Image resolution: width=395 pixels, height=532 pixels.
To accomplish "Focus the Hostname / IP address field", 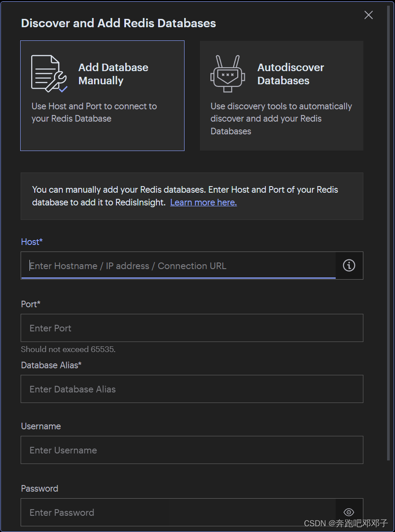I will pos(178,266).
